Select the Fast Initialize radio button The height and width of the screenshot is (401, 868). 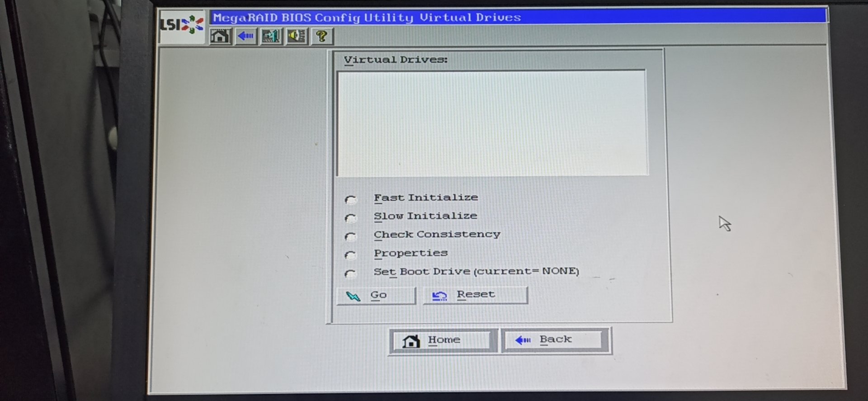(x=350, y=199)
